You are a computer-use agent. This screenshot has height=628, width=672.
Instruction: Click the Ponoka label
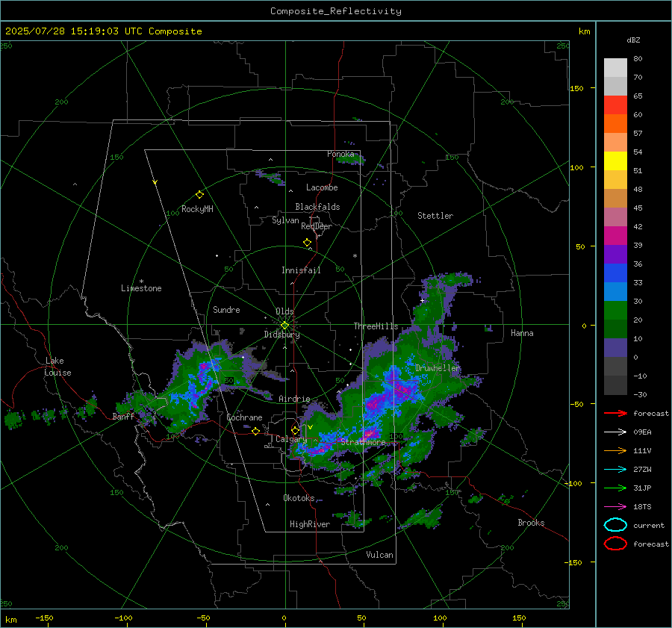point(340,154)
